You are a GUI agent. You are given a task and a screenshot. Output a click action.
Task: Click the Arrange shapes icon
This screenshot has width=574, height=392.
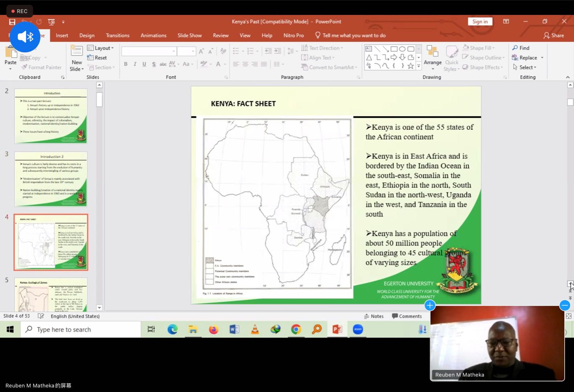click(x=432, y=52)
